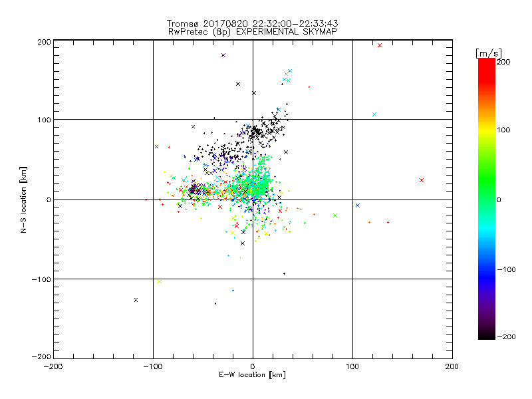This screenshot has width=532, height=399.
Task: Click the cyan X marker near 120 km east, 105 north
Action: [x=374, y=114]
